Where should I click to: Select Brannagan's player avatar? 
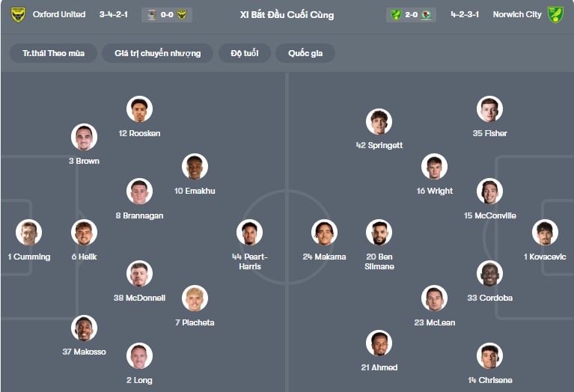coord(139,192)
